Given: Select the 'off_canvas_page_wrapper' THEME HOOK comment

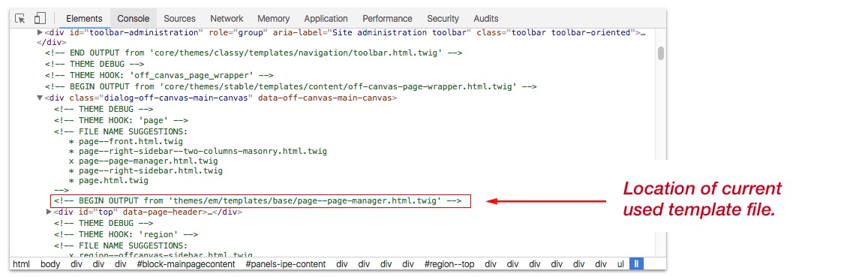Looking at the screenshot, I should coord(160,75).
